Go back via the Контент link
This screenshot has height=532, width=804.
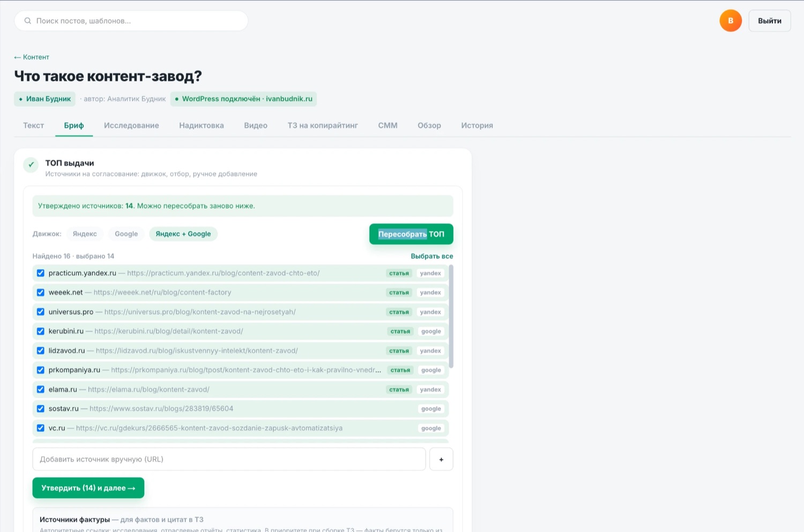coord(32,57)
